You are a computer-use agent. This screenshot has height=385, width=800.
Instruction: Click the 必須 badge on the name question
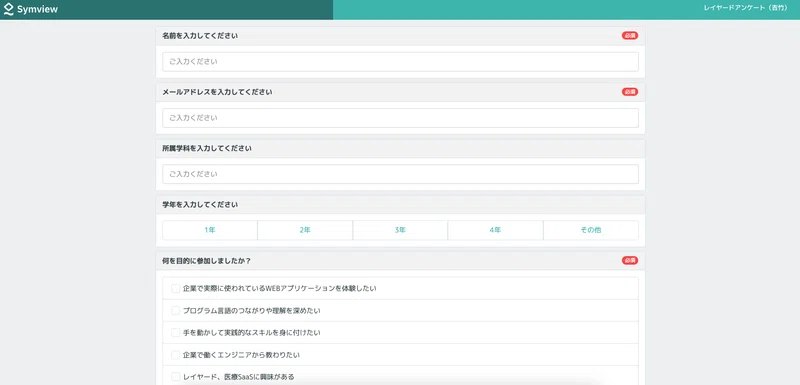click(x=630, y=36)
